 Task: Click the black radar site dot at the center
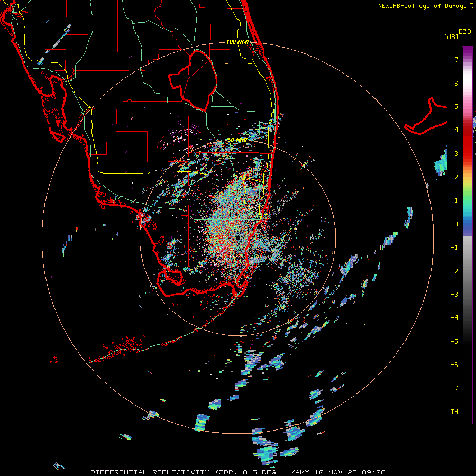point(237,237)
